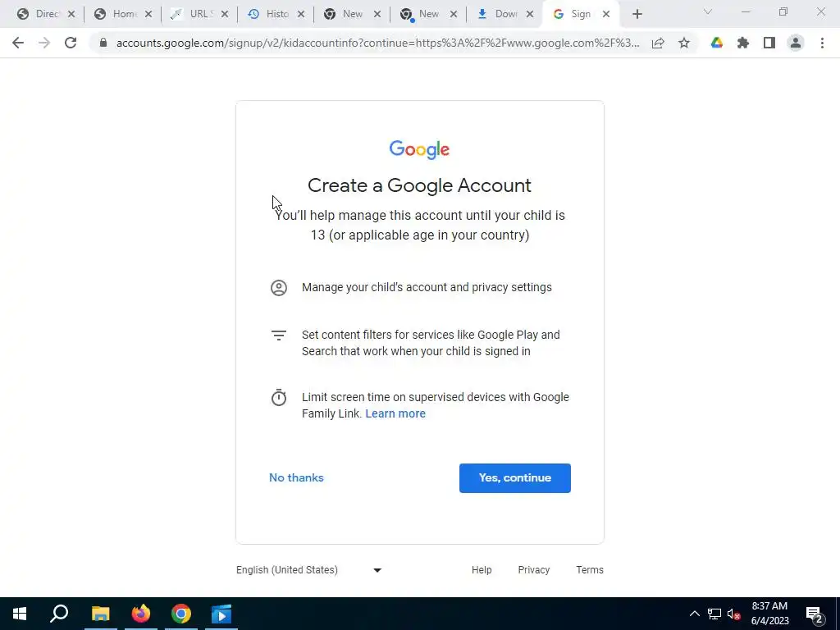The height and width of the screenshot is (630, 840).
Task: Open Firefox from the taskbar
Action: (x=141, y=614)
